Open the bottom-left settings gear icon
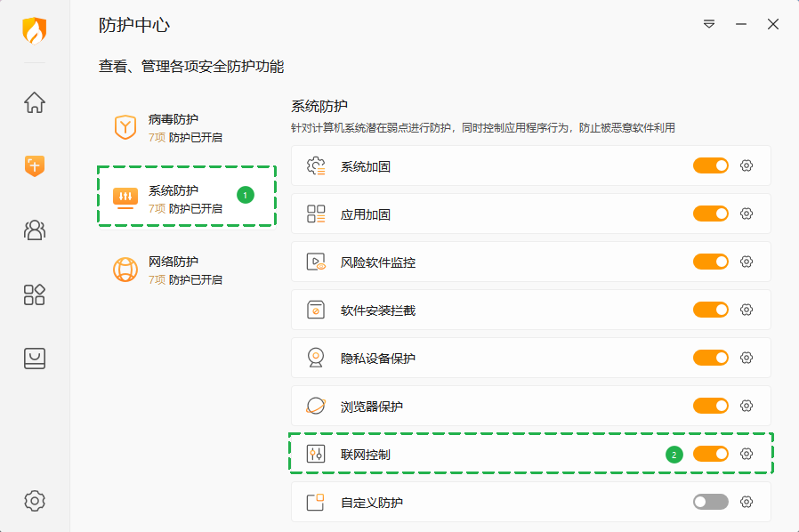 (35, 500)
